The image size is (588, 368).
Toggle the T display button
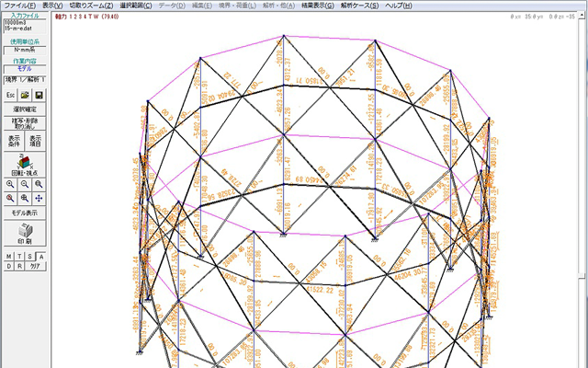pos(19,256)
